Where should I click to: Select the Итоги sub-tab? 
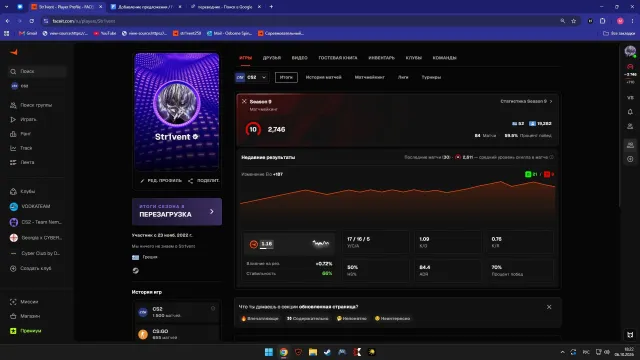pos(286,77)
